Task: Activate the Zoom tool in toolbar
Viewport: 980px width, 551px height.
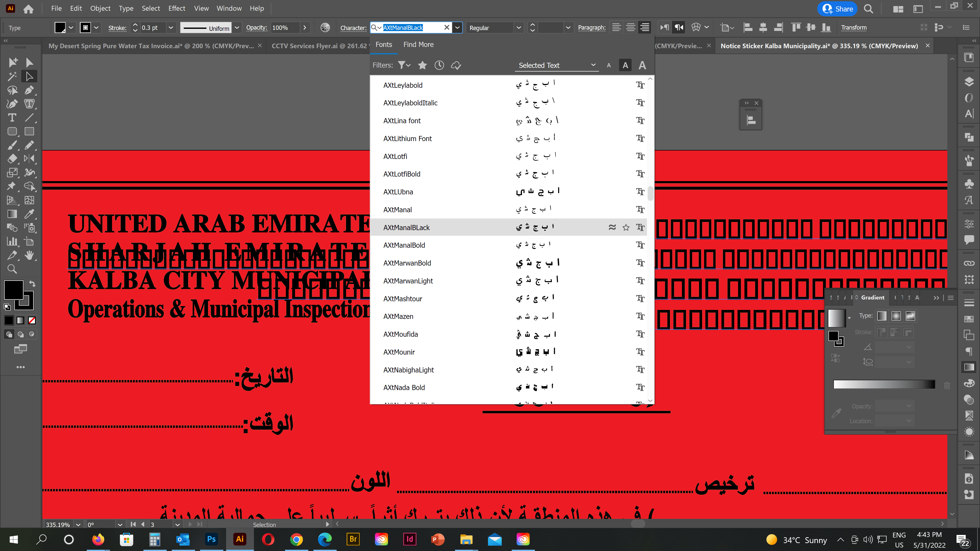Action: pyautogui.click(x=12, y=269)
